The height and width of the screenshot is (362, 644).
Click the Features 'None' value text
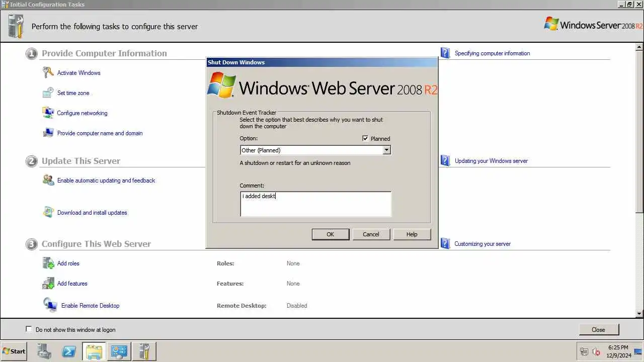coord(293,284)
